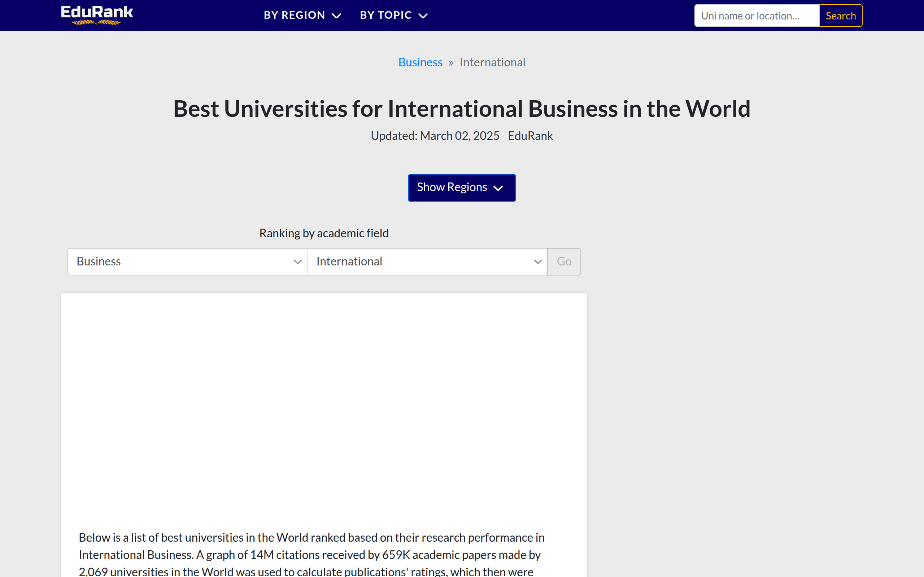This screenshot has width=924, height=577.
Task: Click the International breadcrumb text
Action: 492,62
